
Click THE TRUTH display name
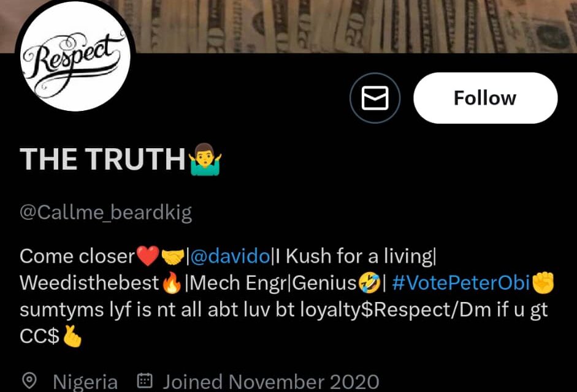pos(102,159)
